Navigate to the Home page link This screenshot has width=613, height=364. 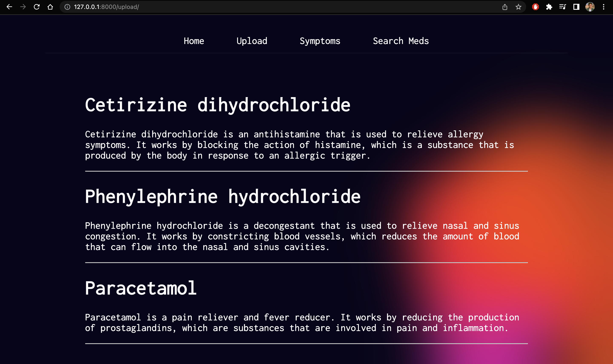pyautogui.click(x=194, y=41)
